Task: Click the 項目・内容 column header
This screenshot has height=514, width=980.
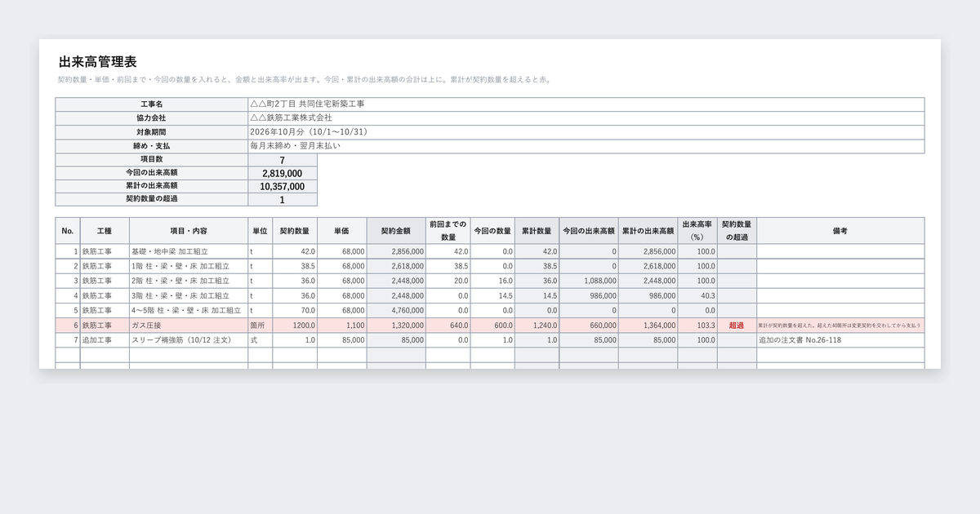Action: coord(189,231)
